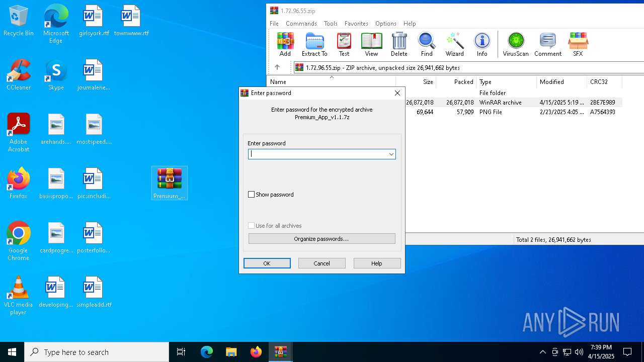Select townwww.rtf document on desktop
This screenshot has width=644, height=362.
point(131,21)
